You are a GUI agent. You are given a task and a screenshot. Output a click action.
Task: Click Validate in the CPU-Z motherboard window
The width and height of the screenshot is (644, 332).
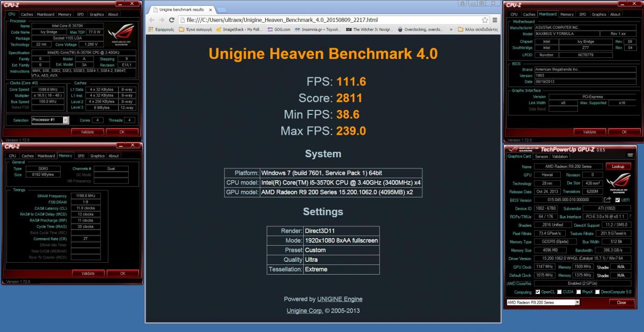[589, 131]
